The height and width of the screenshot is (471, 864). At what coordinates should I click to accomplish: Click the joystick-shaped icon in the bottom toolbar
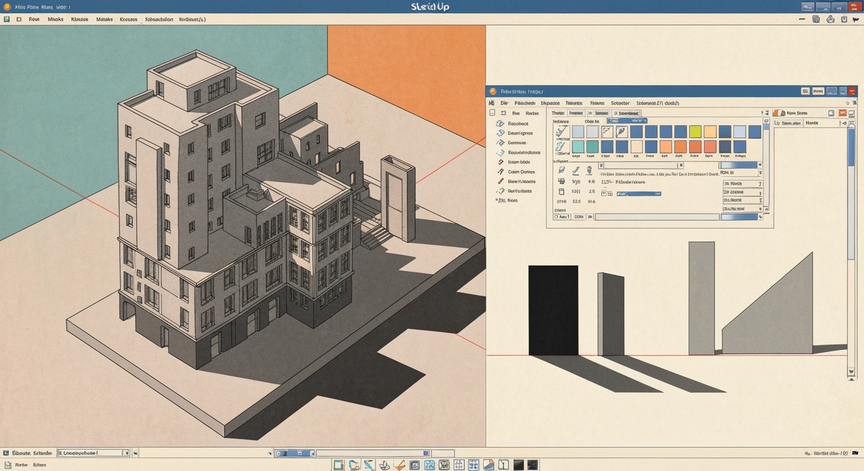[x=385, y=465]
